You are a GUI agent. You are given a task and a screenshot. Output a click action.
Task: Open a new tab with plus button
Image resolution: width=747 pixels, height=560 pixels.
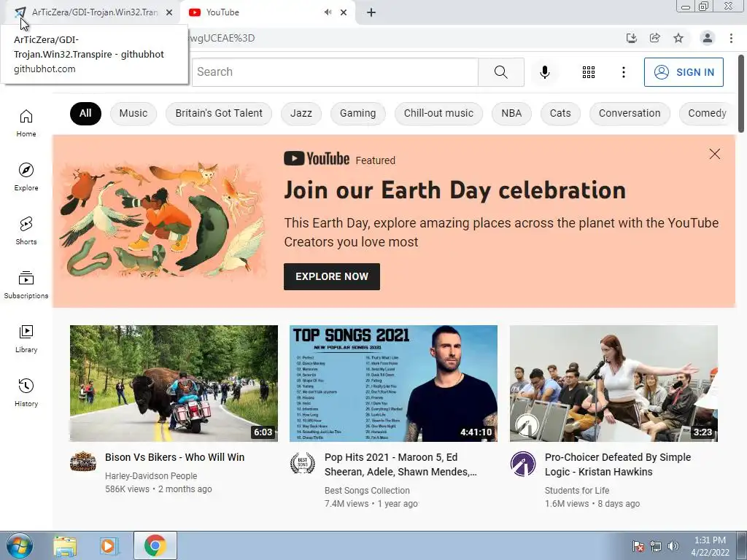tap(371, 12)
